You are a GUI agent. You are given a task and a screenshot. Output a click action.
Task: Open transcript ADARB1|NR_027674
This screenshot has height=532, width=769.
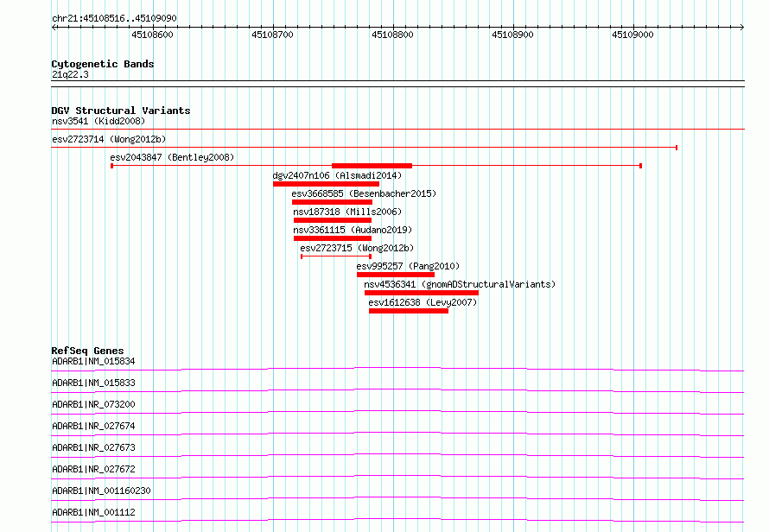(93, 426)
